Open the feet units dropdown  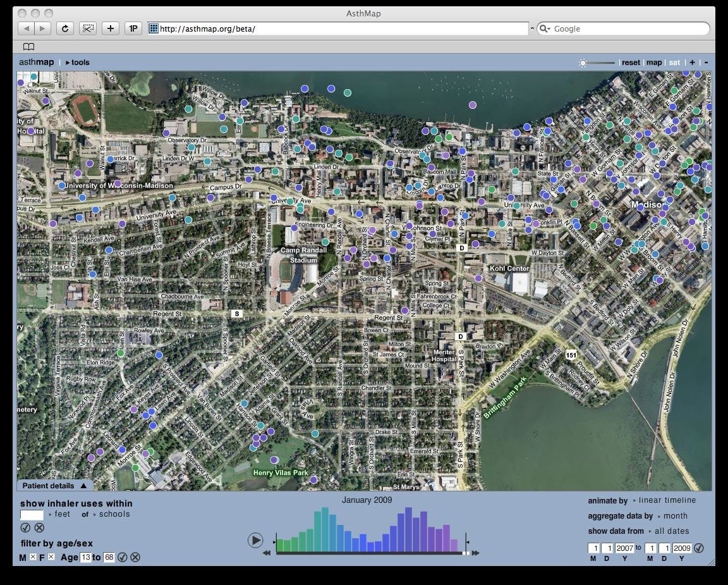pos(59,514)
